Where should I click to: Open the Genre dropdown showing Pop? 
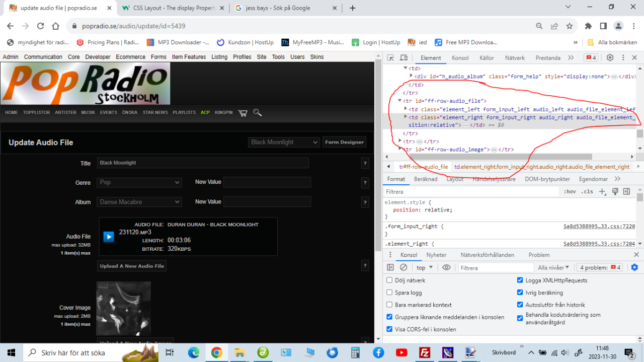coord(139,182)
